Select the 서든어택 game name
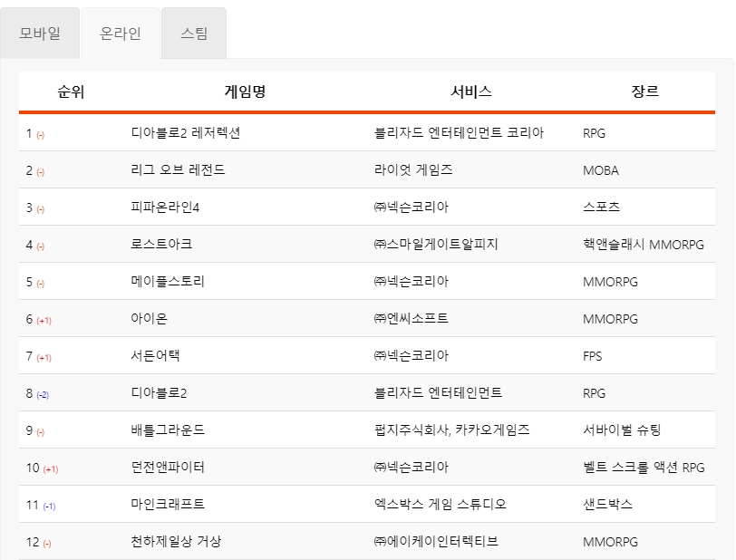The image size is (736, 560). click(155, 355)
